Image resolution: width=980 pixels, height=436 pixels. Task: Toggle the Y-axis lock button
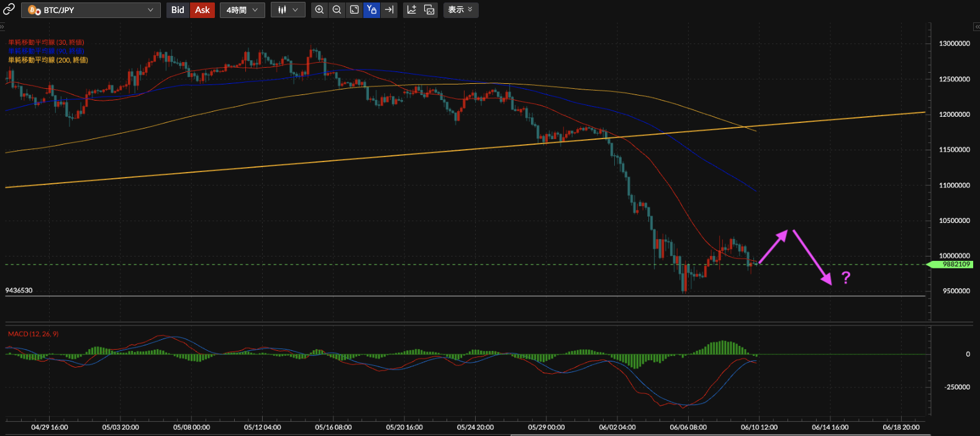371,10
